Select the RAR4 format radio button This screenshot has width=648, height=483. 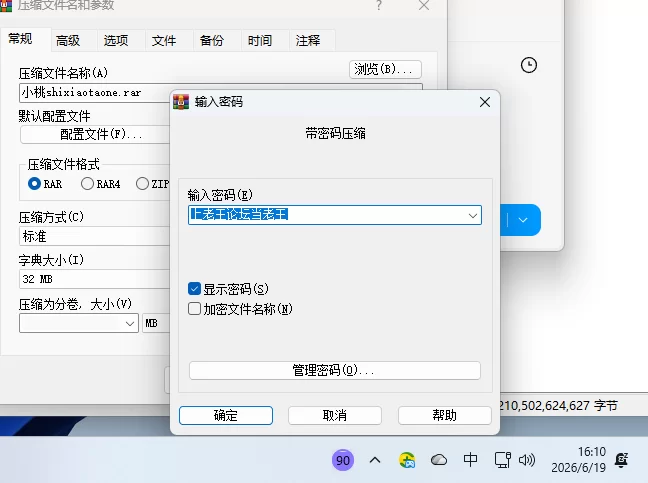[x=87, y=183]
